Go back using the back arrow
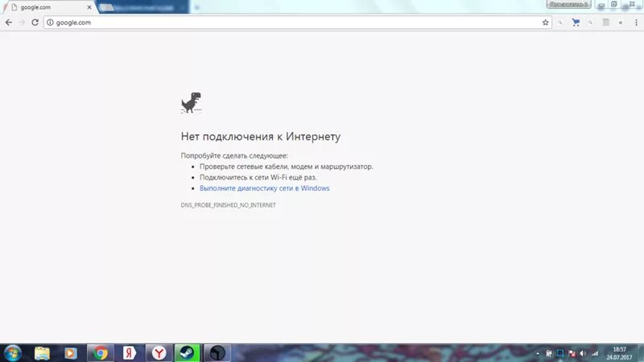This screenshot has width=644, height=362. click(x=9, y=23)
